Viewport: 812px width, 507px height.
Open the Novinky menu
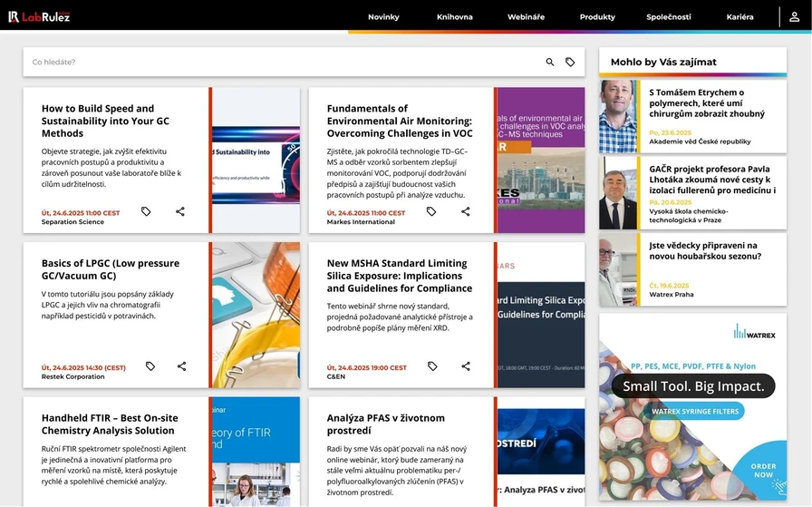tap(383, 17)
